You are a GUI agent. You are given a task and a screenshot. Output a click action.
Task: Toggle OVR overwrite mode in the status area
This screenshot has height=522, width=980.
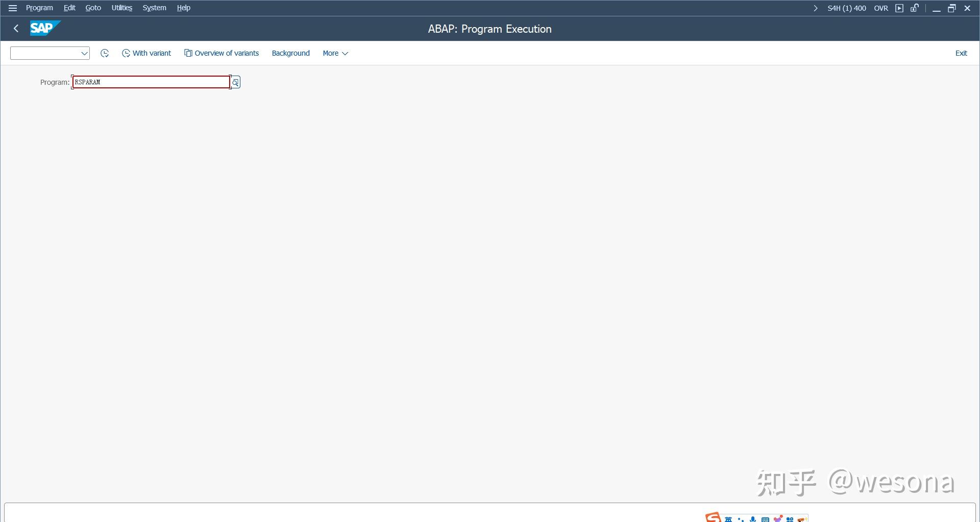[x=881, y=8]
